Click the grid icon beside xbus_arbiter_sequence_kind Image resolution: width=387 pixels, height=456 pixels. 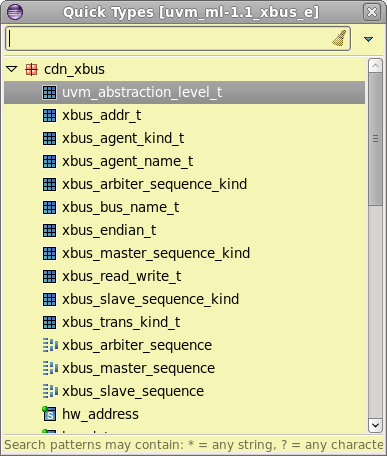coord(49,184)
